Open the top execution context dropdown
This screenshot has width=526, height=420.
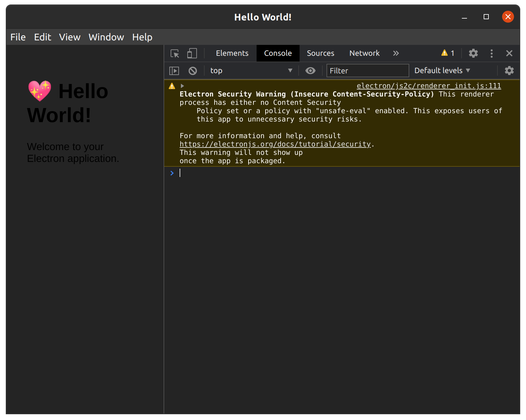click(251, 71)
